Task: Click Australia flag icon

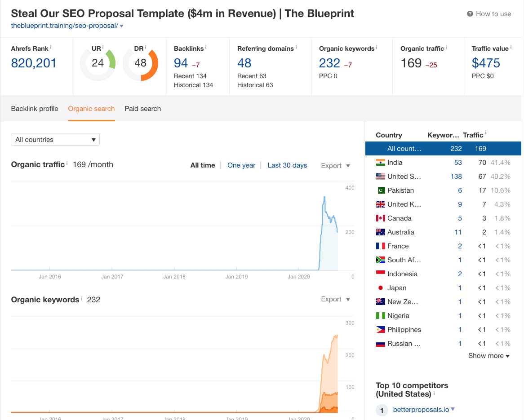Action: pos(380,232)
